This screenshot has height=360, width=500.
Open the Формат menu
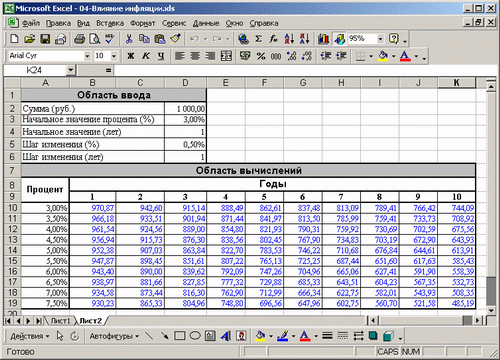coord(143,23)
